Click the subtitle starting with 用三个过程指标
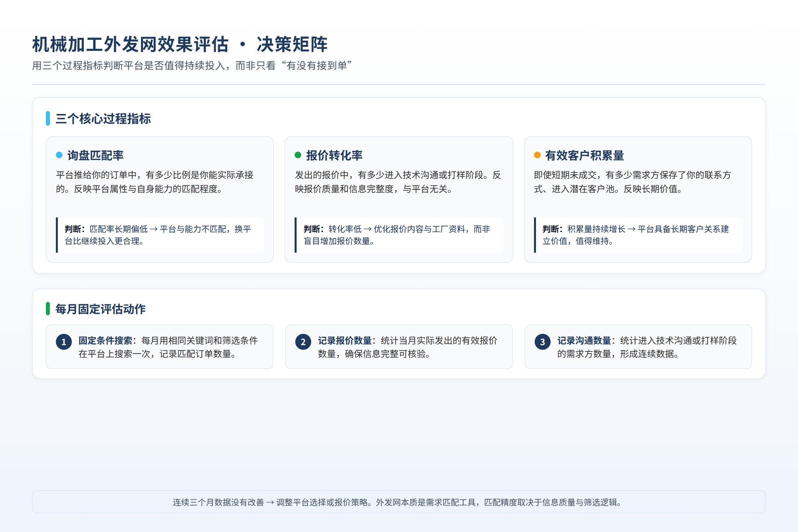 (x=192, y=66)
